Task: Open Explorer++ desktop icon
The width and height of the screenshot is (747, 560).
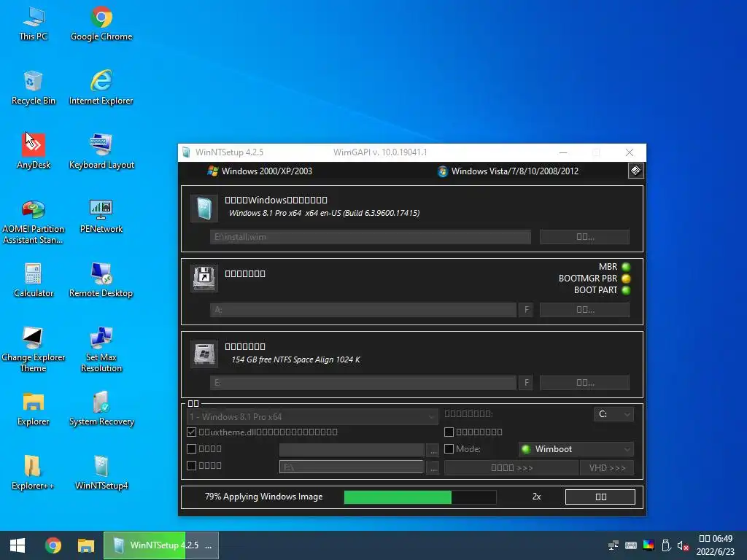Action: [x=33, y=474]
